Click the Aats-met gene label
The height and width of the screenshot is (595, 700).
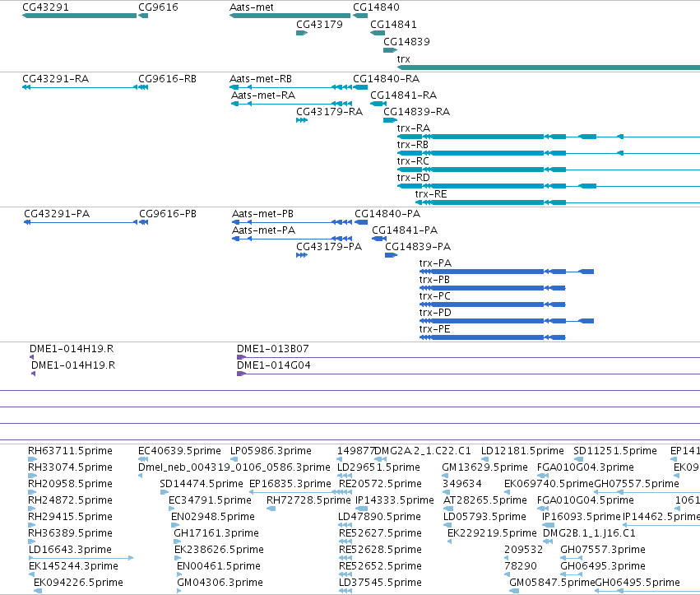point(252,7)
